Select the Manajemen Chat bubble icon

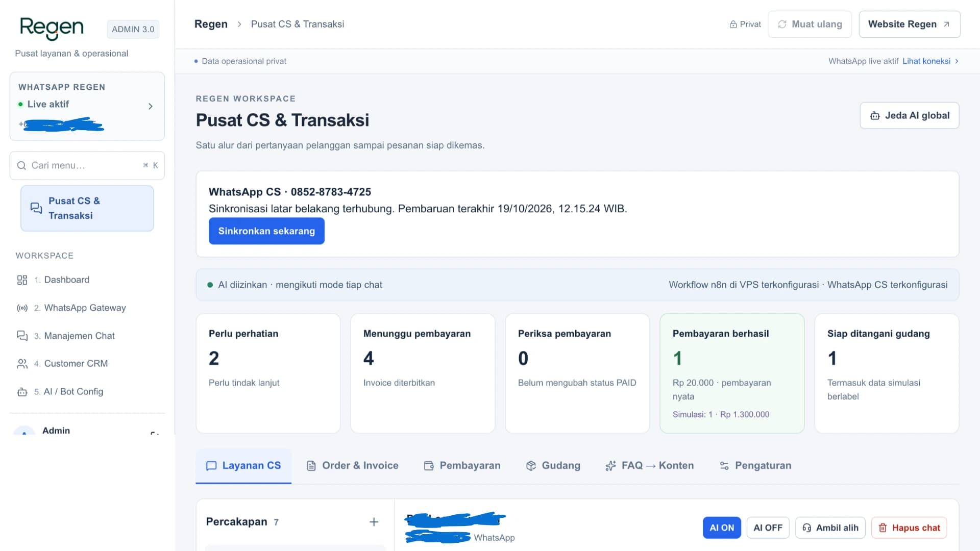tap(22, 336)
